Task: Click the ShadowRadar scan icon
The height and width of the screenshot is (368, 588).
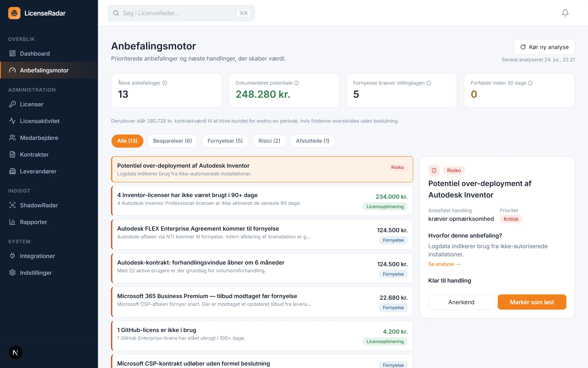Action: click(12, 205)
